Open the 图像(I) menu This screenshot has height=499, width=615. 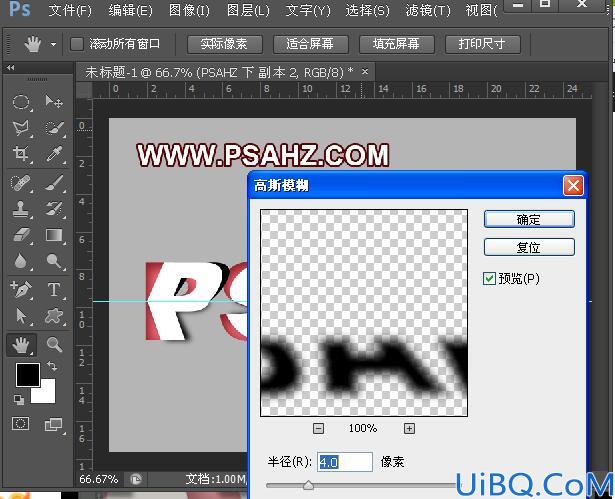(x=189, y=10)
